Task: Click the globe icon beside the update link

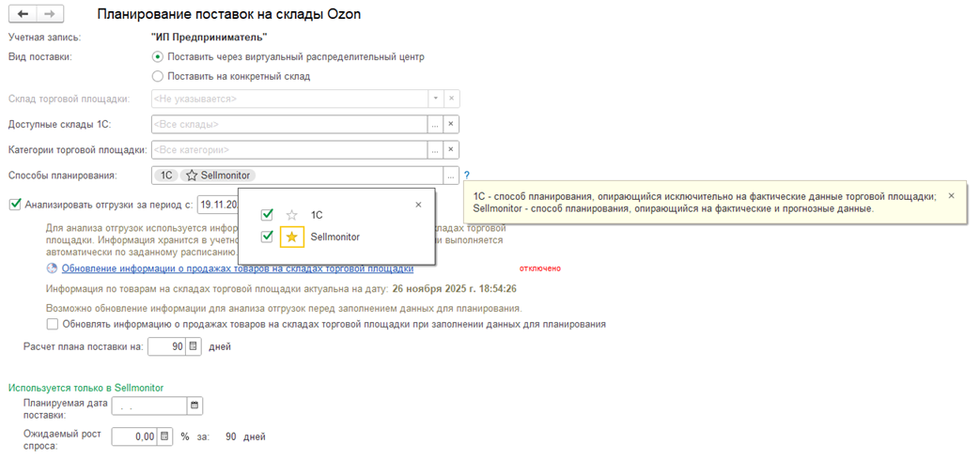Action: tap(53, 268)
